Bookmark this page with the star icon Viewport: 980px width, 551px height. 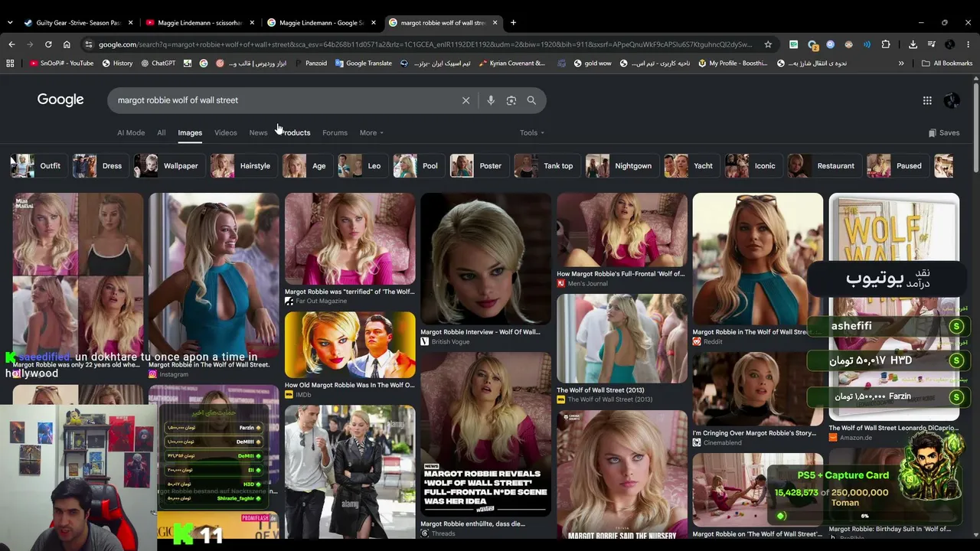pos(768,44)
